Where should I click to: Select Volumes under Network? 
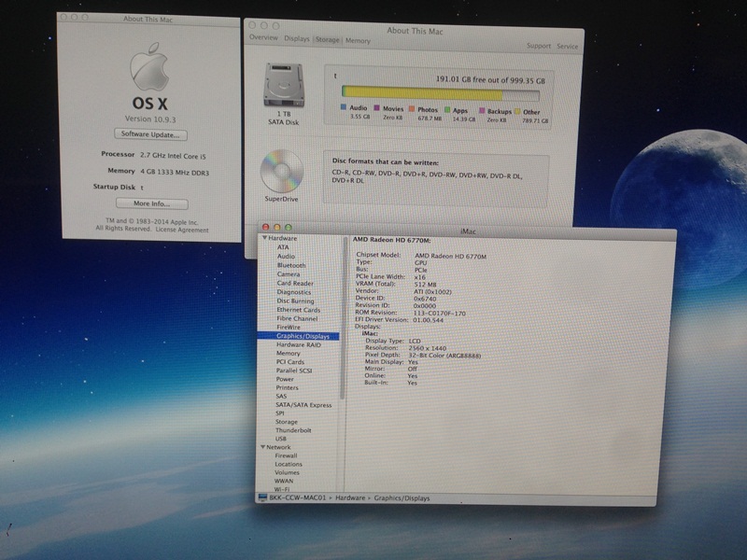coord(287,472)
